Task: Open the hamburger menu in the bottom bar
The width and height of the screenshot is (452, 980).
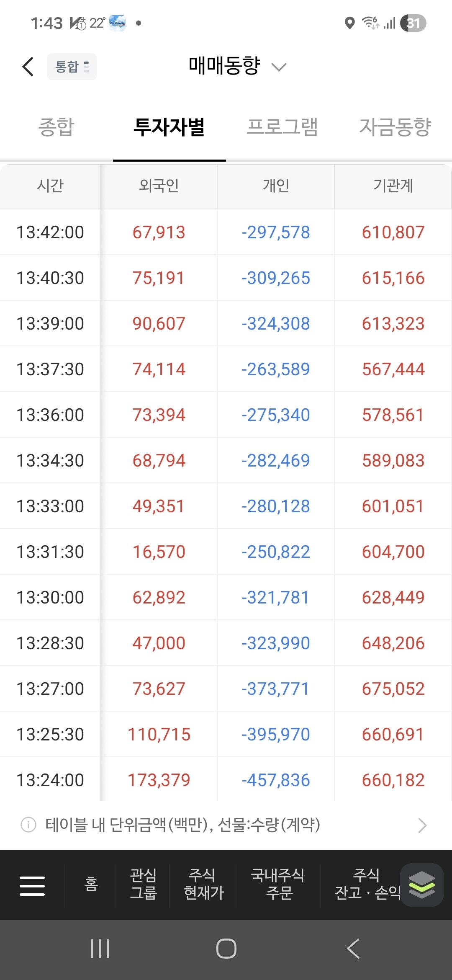Action: tap(32, 886)
